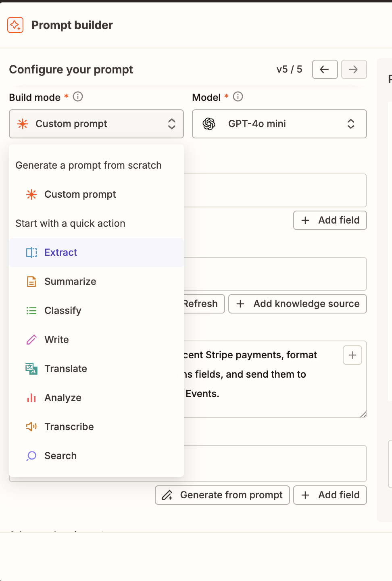Choose the Summarize quick action

point(96,282)
